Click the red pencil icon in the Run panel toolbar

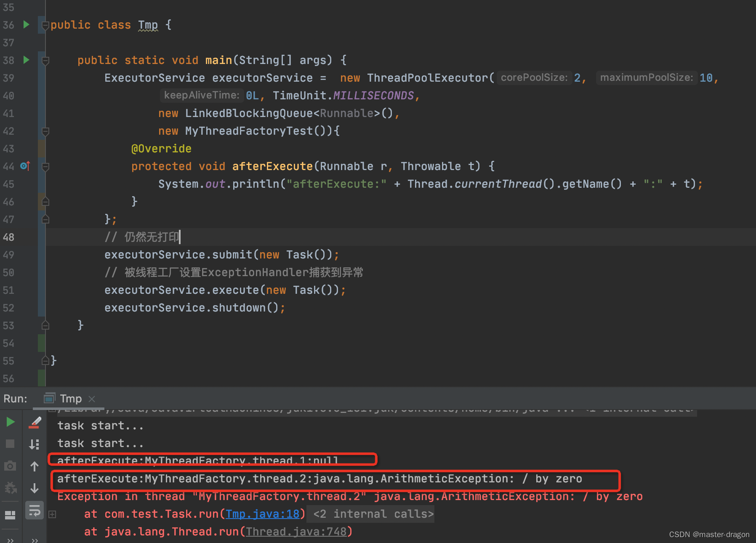click(35, 422)
